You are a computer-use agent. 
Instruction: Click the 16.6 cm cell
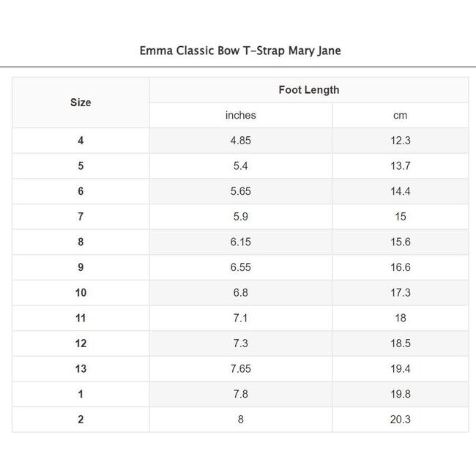pos(400,267)
